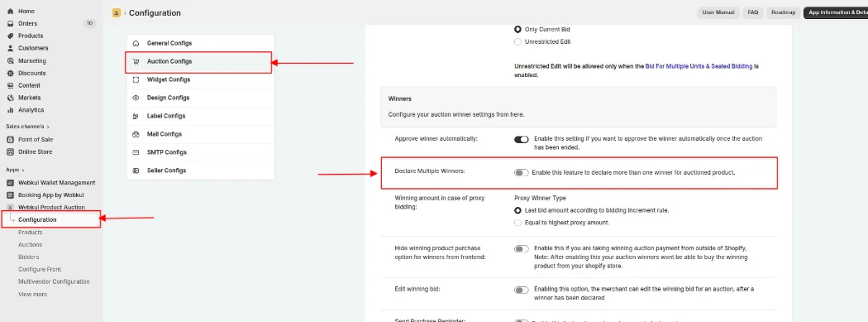Follow the Bid For Multiple Units & Sealed Bidding link

coord(699,66)
